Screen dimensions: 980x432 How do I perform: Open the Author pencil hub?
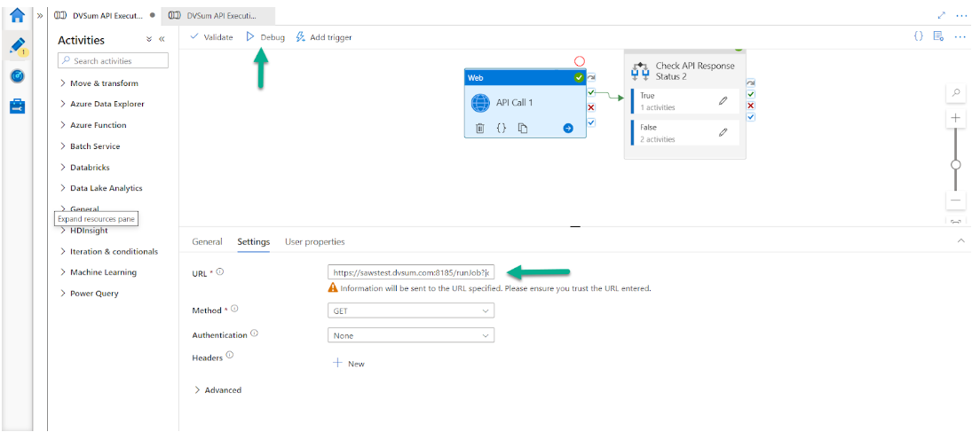tap(17, 45)
